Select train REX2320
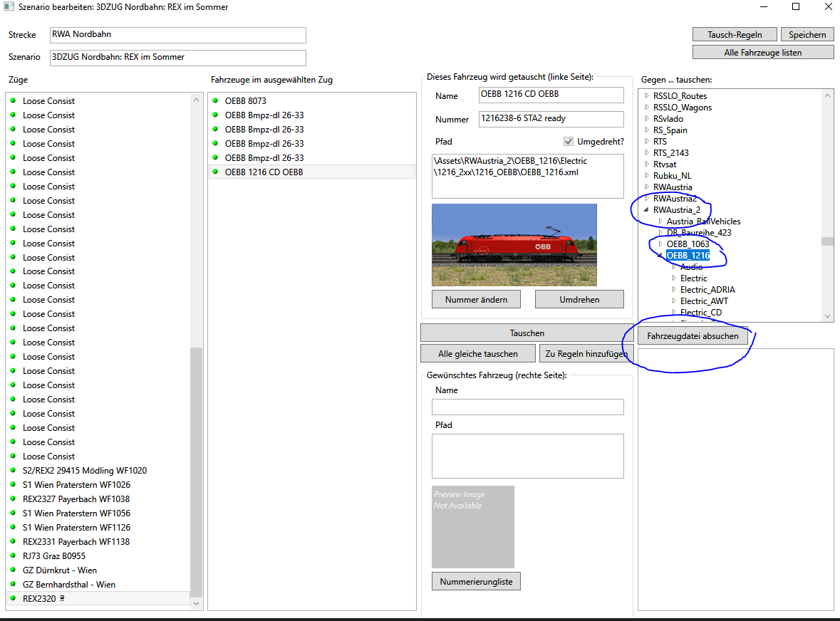This screenshot has width=840, height=621. (x=98, y=598)
